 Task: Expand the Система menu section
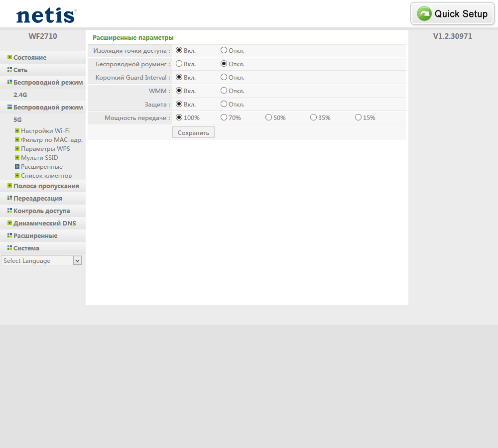click(26, 248)
